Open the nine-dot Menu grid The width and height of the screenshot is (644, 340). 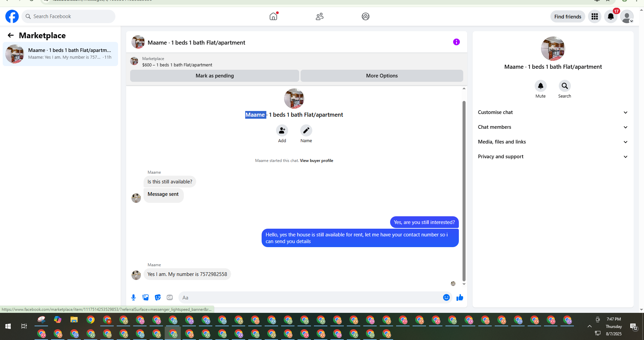(595, 16)
